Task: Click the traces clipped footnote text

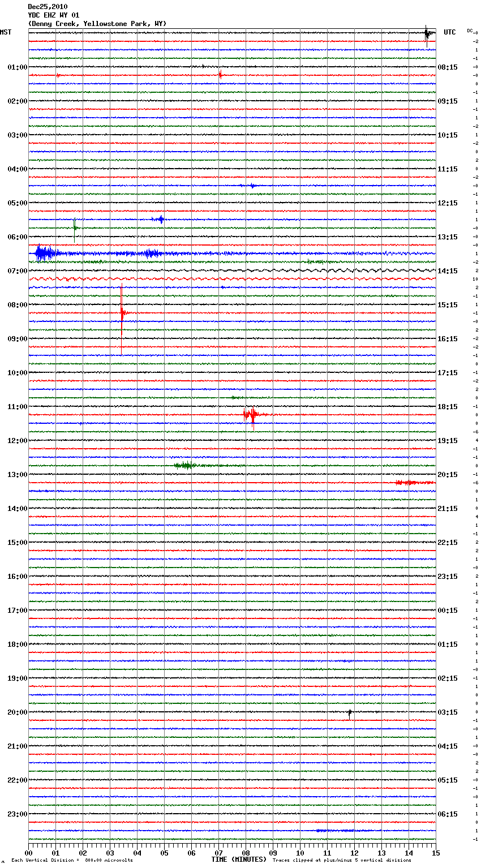Action: (x=342, y=861)
